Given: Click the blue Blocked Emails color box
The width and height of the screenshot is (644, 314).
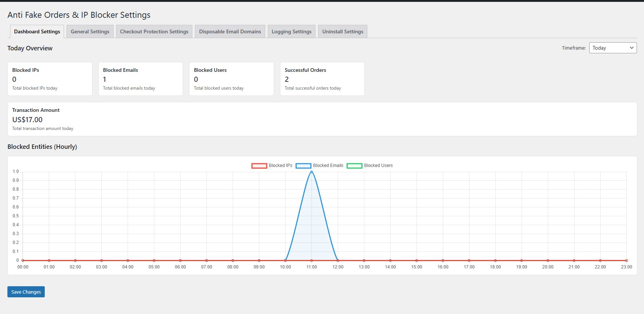Looking at the screenshot, I should (x=303, y=166).
